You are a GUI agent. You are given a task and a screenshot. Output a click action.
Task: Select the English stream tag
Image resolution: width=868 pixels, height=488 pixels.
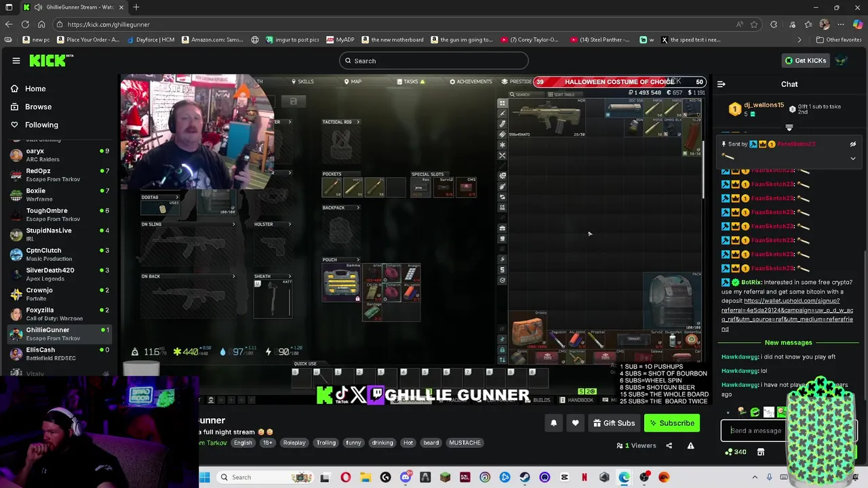click(243, 443)
